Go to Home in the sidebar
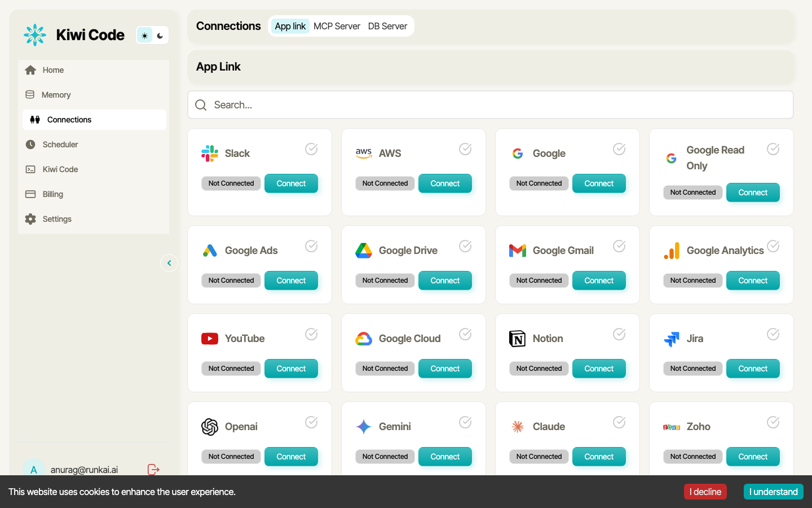This screenshot has width=812, height=508. [x=94, y=70]
